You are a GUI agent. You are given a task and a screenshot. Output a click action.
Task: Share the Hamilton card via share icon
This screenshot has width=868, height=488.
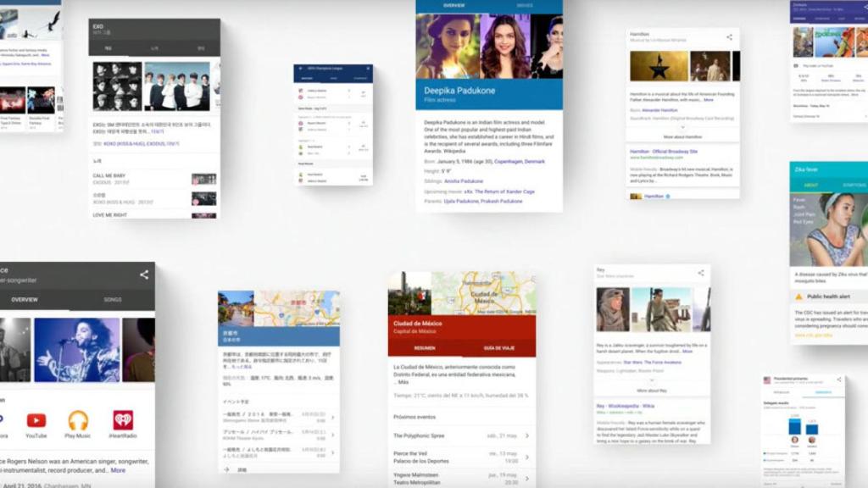[x=730, y=36]
